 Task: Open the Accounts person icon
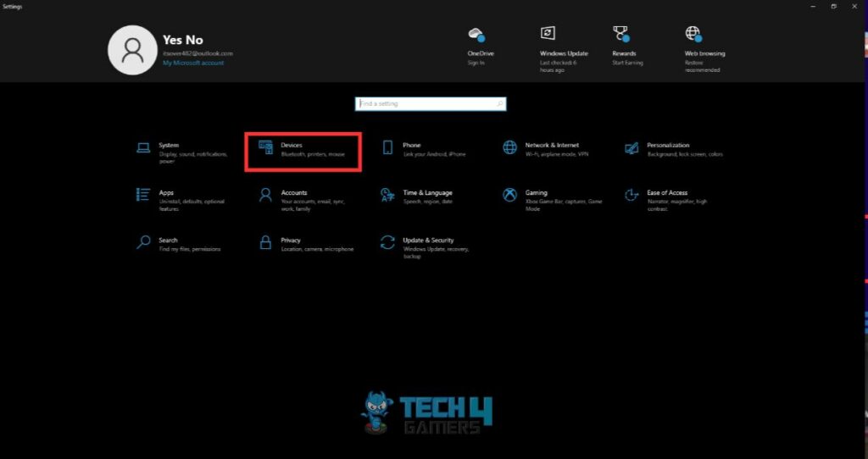(265, 195)
